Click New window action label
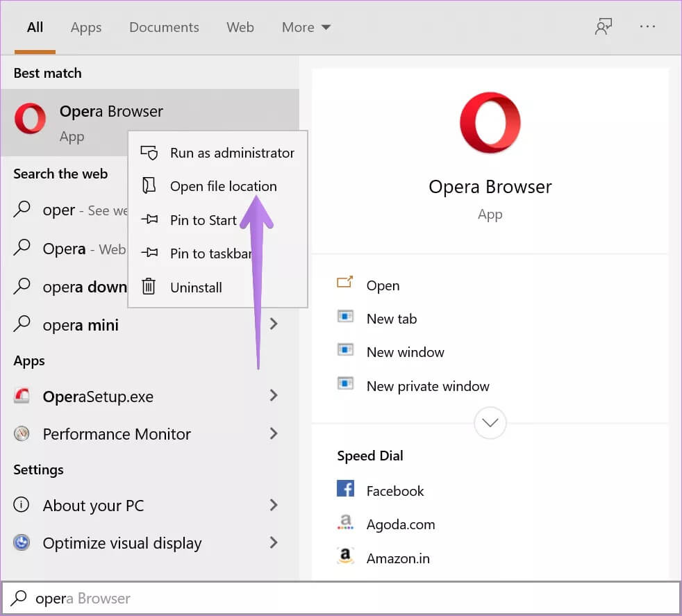The height and width of the screenshot is (616, 682). 406,352
